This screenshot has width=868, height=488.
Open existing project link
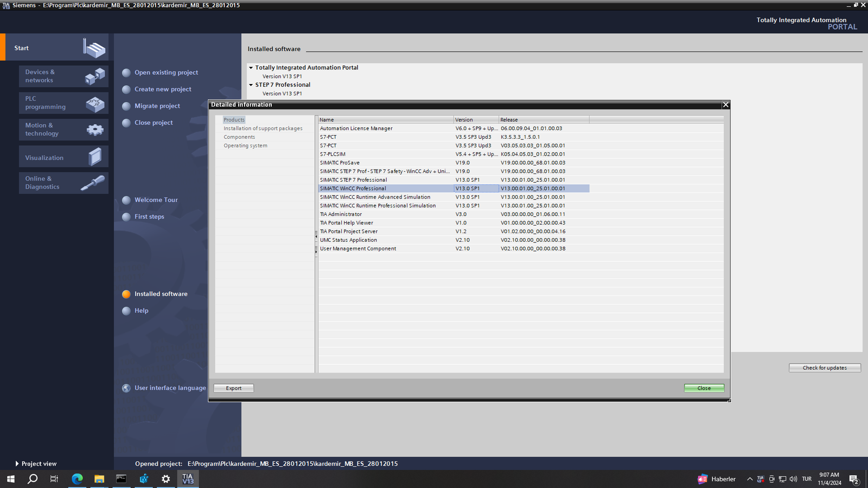click(x=166, y=73)
